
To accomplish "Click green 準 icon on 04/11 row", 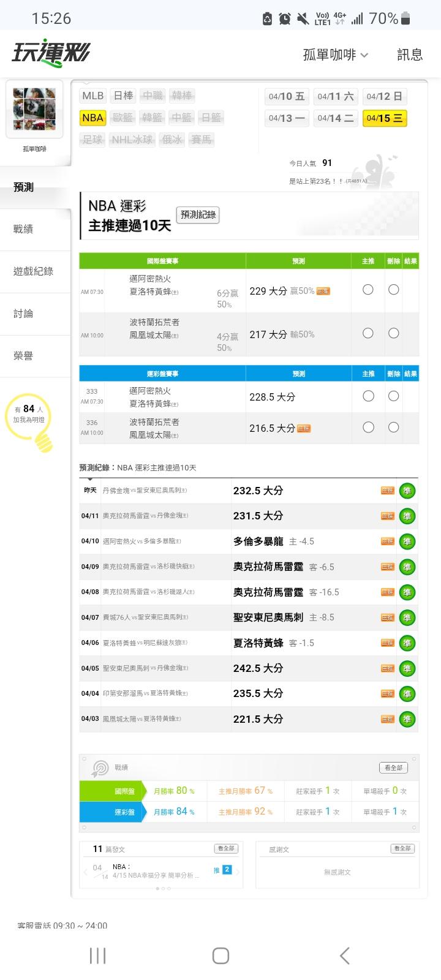I will click(x=407, y=516).
